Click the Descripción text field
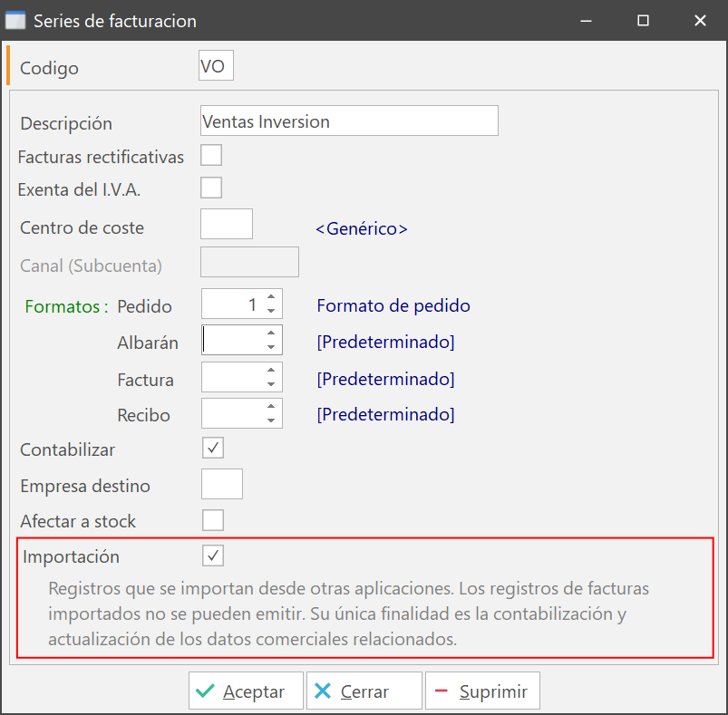Image resolution: width=728 pixels, height=715 pixels. tap(349, 121)
